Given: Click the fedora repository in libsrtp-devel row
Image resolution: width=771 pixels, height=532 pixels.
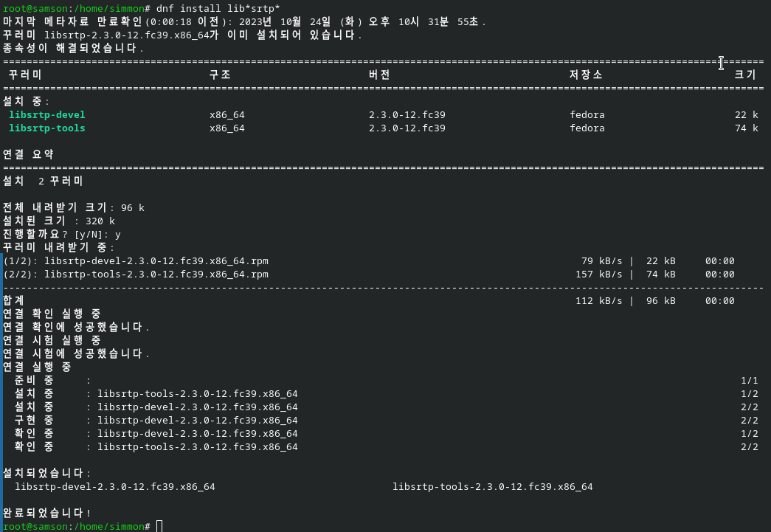Looking at the screenshot, I should click(587, 114).
